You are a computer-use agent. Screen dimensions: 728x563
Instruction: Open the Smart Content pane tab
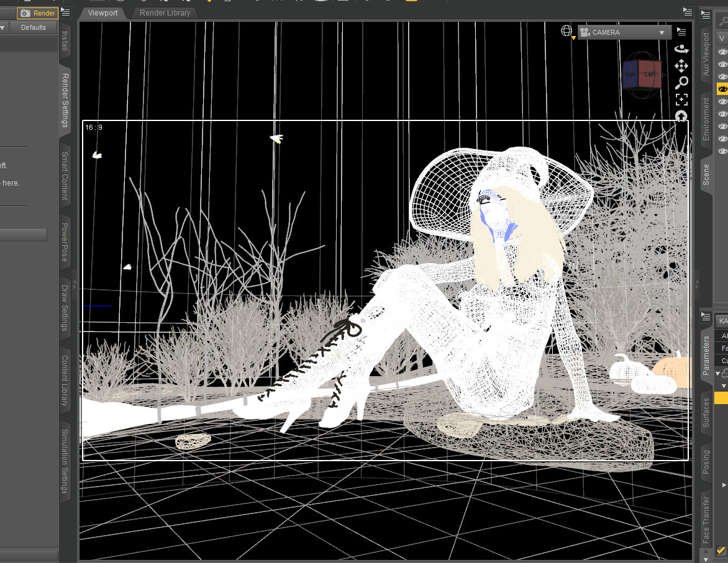click(x=65, y=176)
